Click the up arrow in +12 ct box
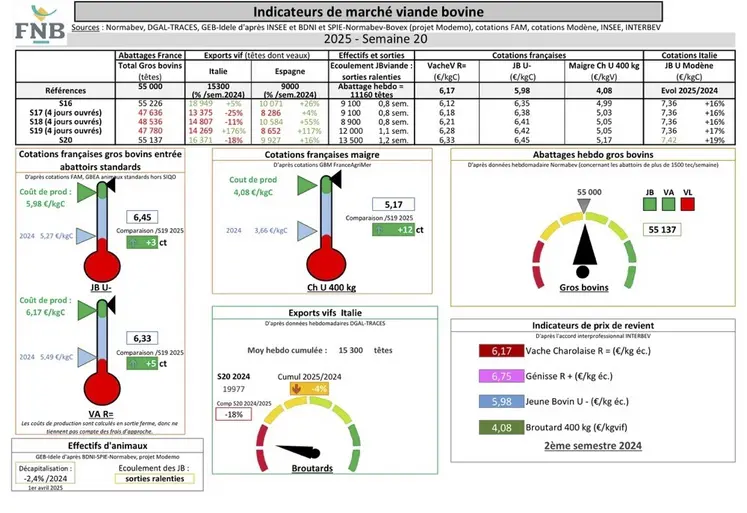 click(379, 230)
